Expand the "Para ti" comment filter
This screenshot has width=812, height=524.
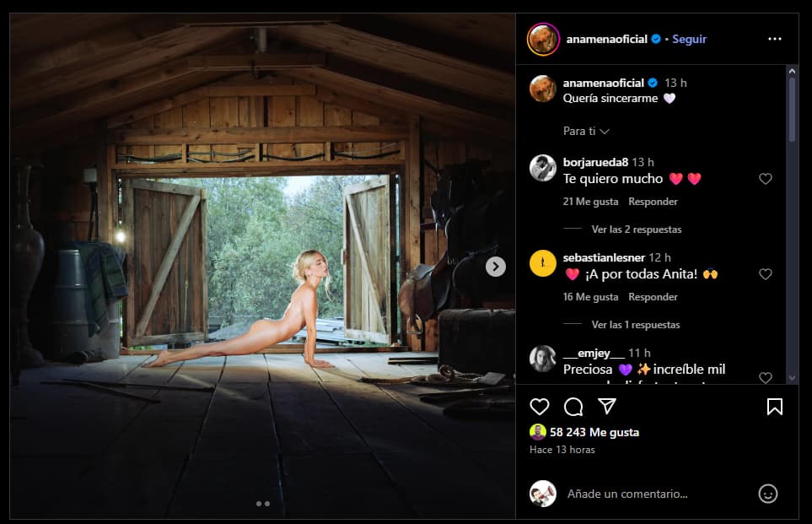586,131
